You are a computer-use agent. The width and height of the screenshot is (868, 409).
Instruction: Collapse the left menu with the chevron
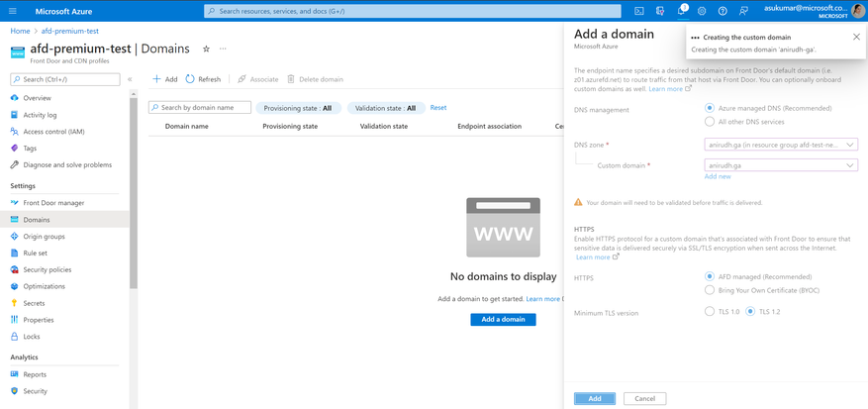point(130,79)
